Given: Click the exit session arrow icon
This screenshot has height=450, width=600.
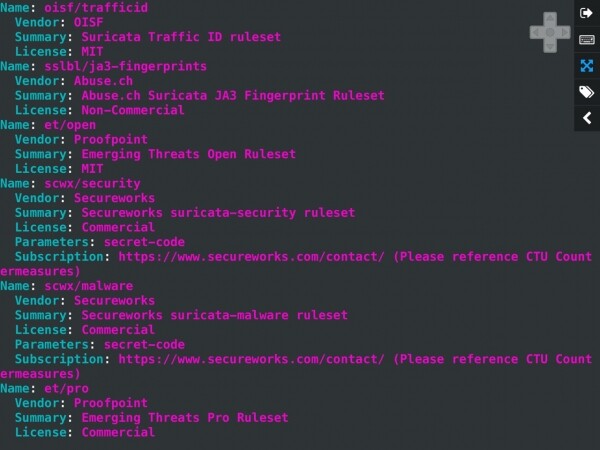Looking at the screenshot, I should 586,12.
